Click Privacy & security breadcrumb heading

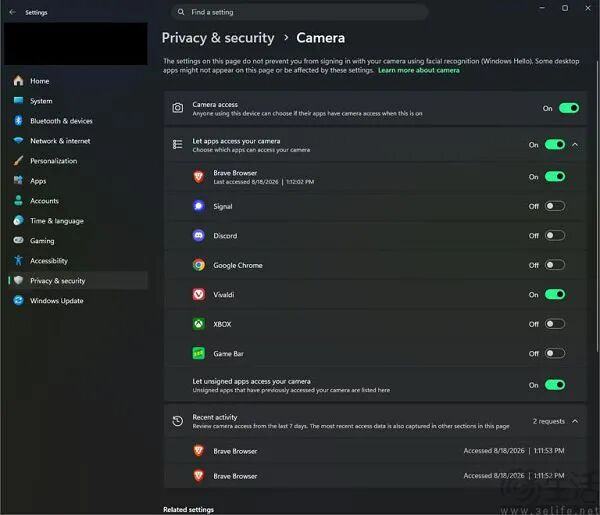(x=218, y=38)
